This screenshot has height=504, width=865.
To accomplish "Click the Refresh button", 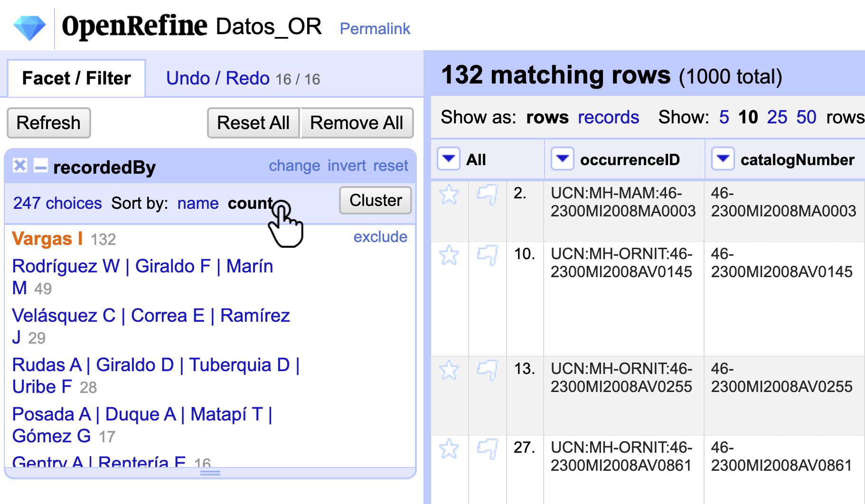I will [x=49, y=123].
